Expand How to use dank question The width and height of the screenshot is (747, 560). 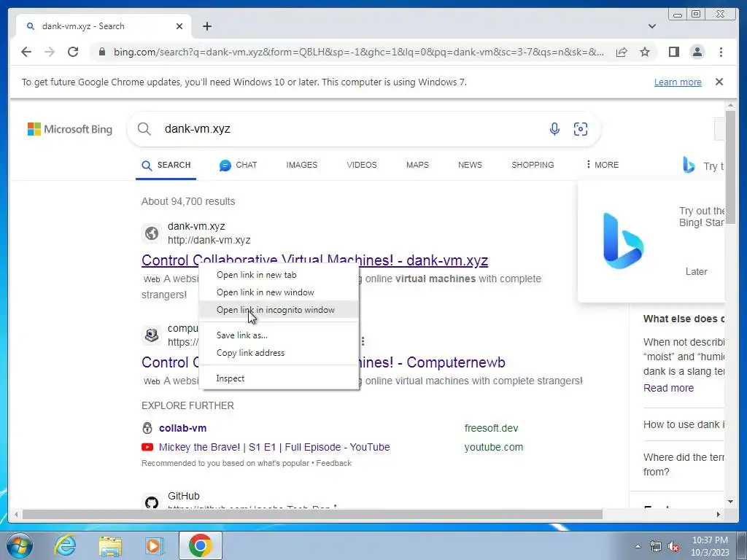coord(684,425)
